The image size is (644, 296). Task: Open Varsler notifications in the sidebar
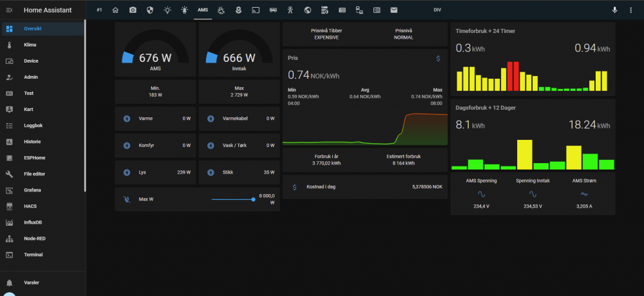point(33,282)
